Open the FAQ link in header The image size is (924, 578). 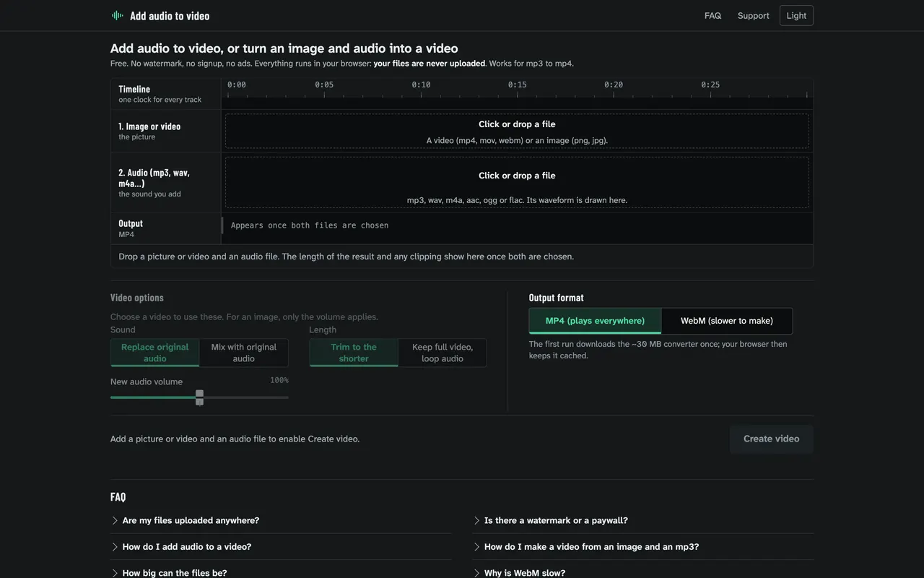click(712, 15)
